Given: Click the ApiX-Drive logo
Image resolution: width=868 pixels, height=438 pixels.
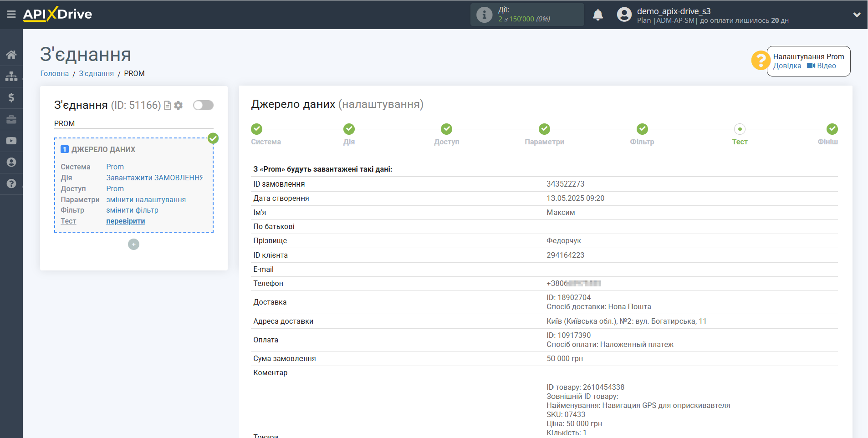Looking at the screenshot, I should (57, 14).
